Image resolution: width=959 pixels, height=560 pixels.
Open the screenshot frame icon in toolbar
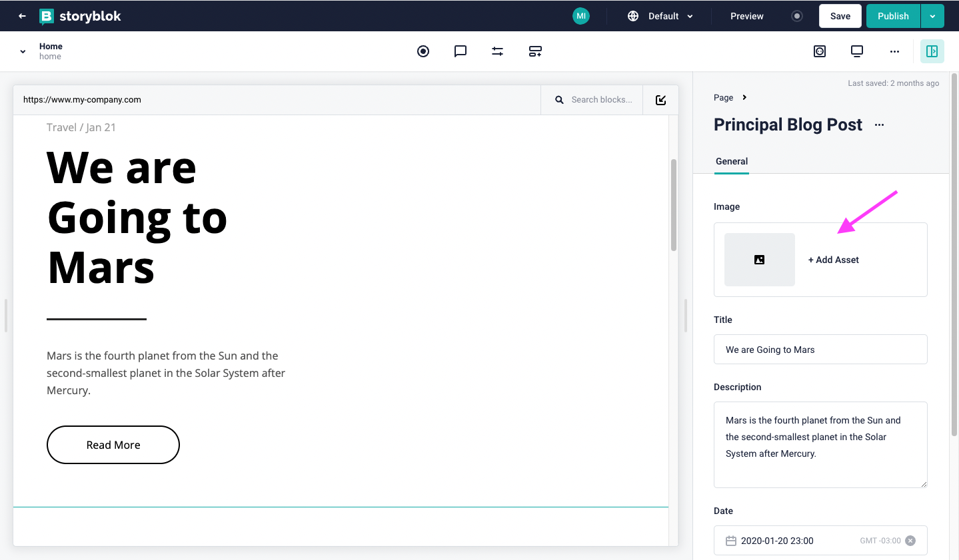[820, 51]
